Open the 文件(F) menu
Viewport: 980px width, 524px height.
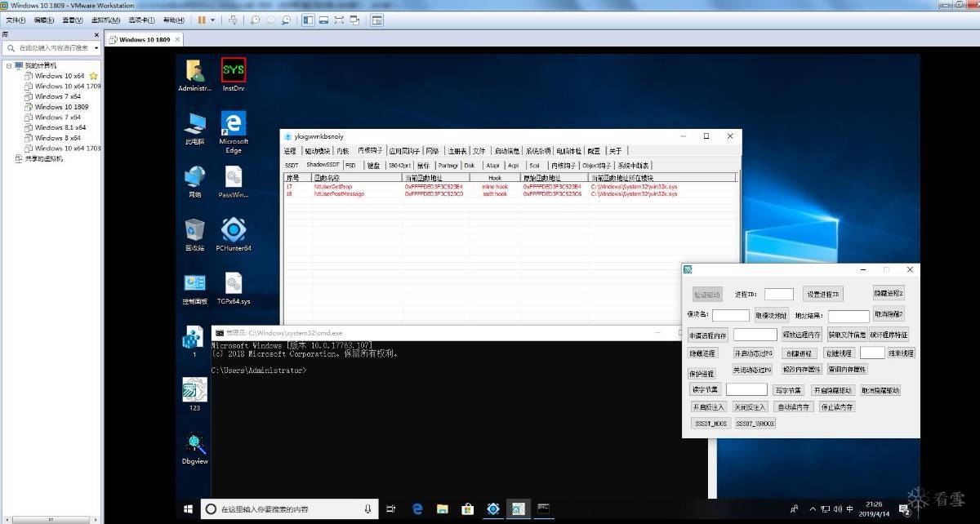(x=16, y=20)
